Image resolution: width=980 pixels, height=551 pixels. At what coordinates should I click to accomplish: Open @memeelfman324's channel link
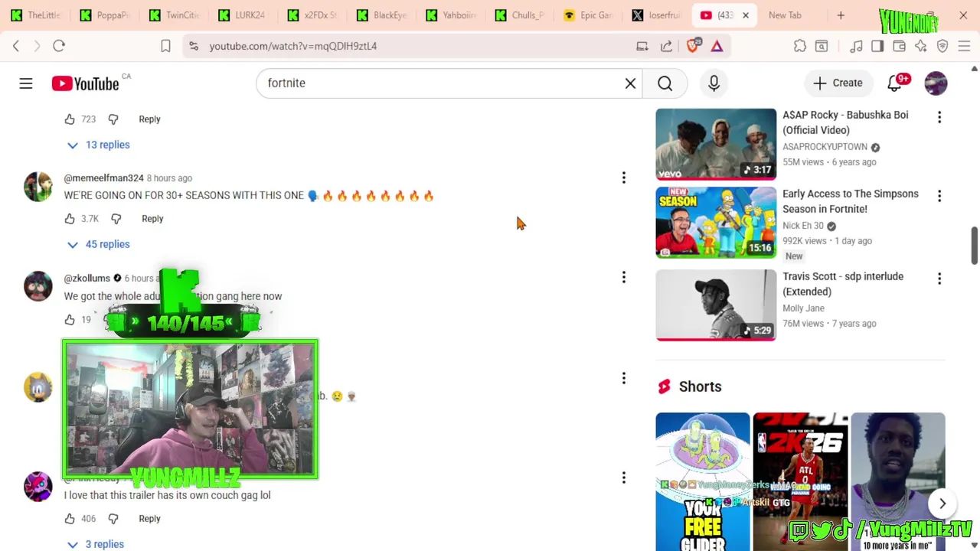tap(103, 178)
